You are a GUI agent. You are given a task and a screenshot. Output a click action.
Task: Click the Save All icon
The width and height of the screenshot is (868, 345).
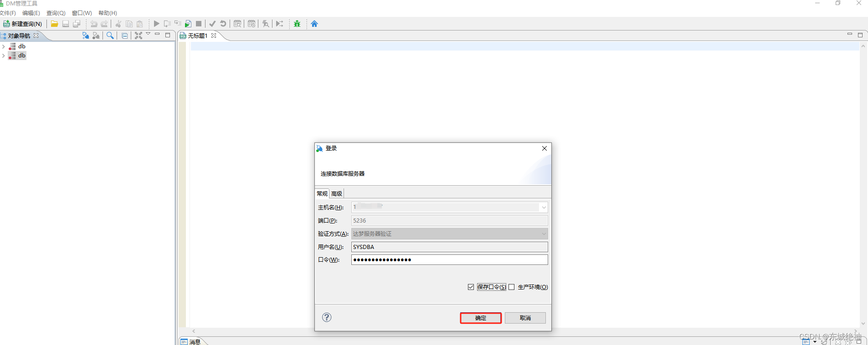tap(77, 24)
